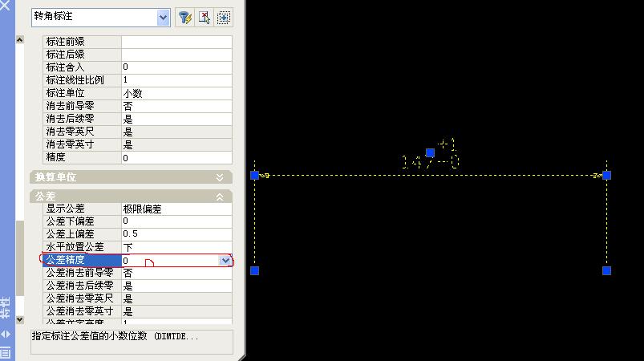644x361 pixels.
Task: Click the right dimension line arrow grip
Action: coord(606,176)
